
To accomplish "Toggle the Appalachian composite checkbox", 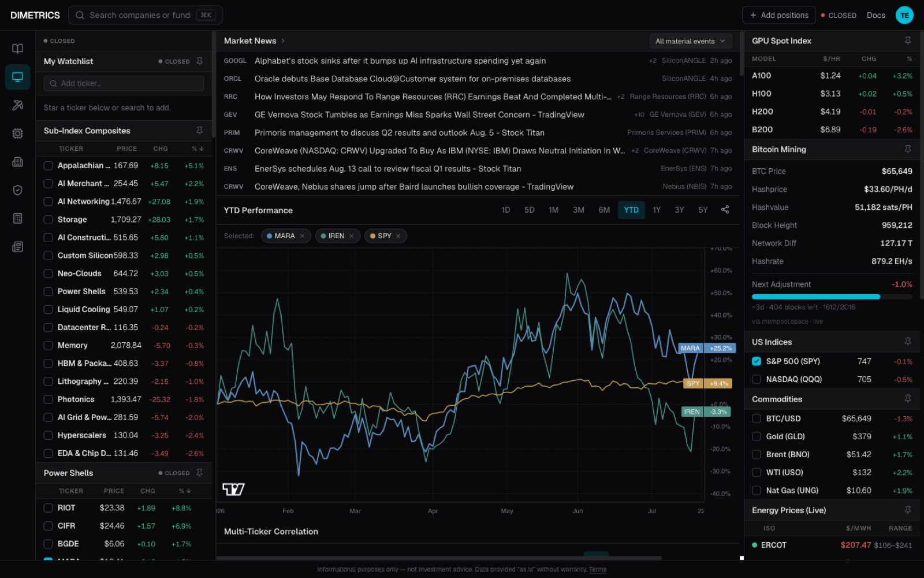I will point(49,165).
